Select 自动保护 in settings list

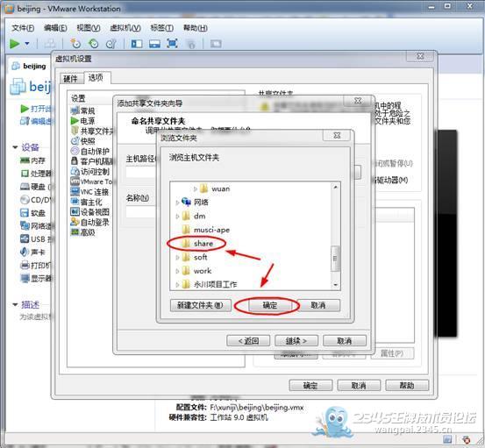(90, 151)
